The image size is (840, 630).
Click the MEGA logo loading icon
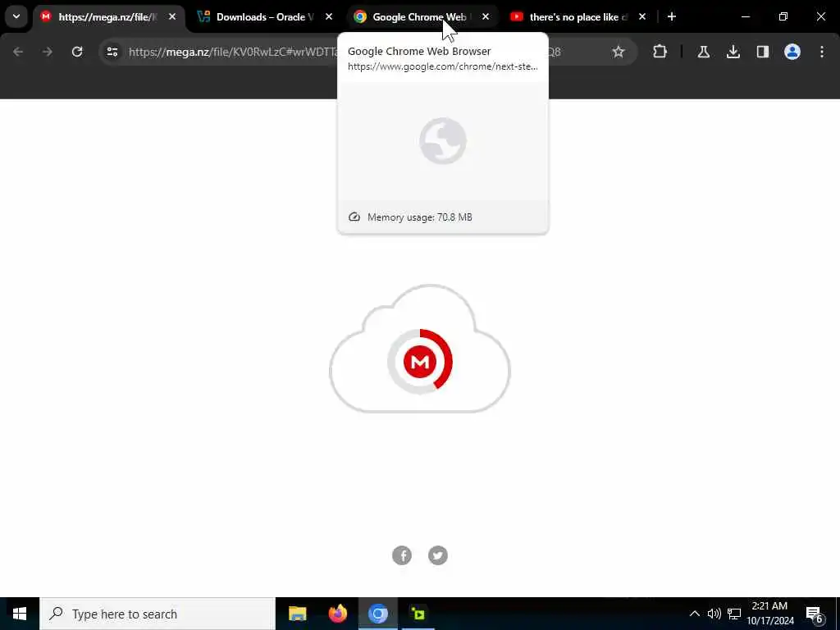click(420, 362)
